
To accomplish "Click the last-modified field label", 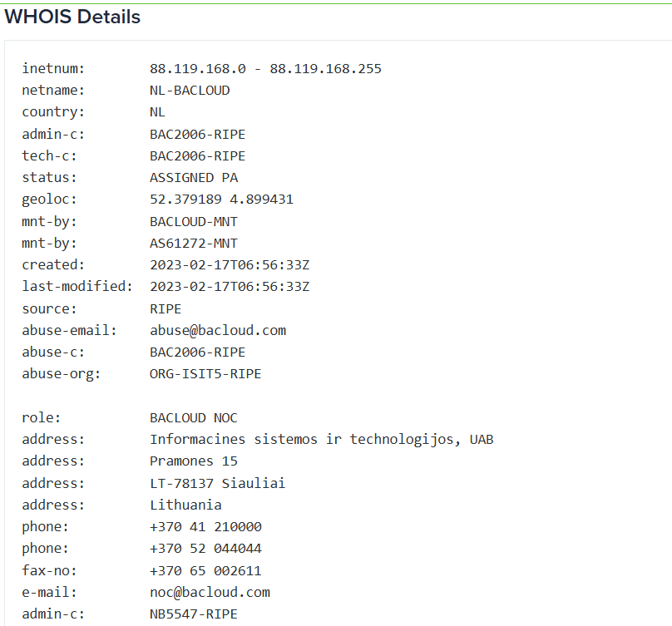I will tap(77, 286).
